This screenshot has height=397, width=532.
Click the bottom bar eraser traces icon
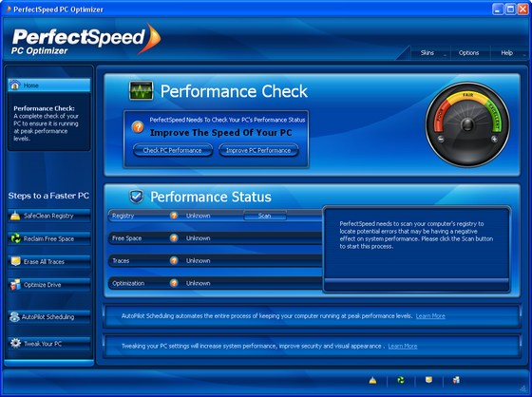coord(428,380)
